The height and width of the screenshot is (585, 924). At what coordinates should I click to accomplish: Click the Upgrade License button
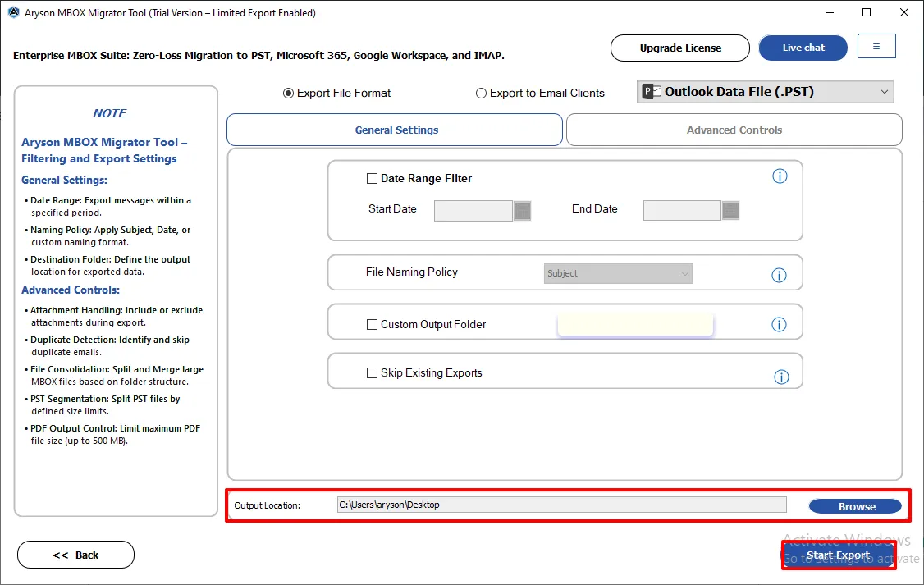[680, 48]
